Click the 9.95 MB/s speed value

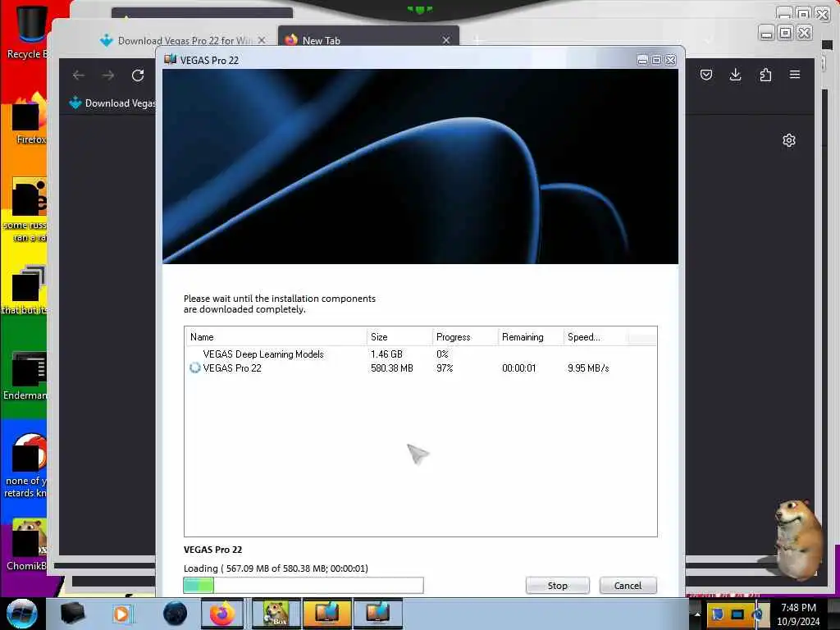(x=588, y=368)
